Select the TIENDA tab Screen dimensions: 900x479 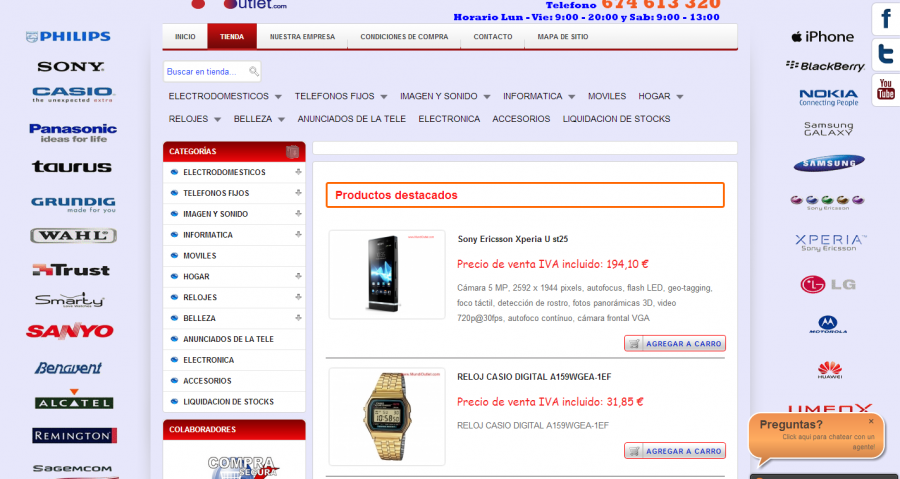pos(232,37)
